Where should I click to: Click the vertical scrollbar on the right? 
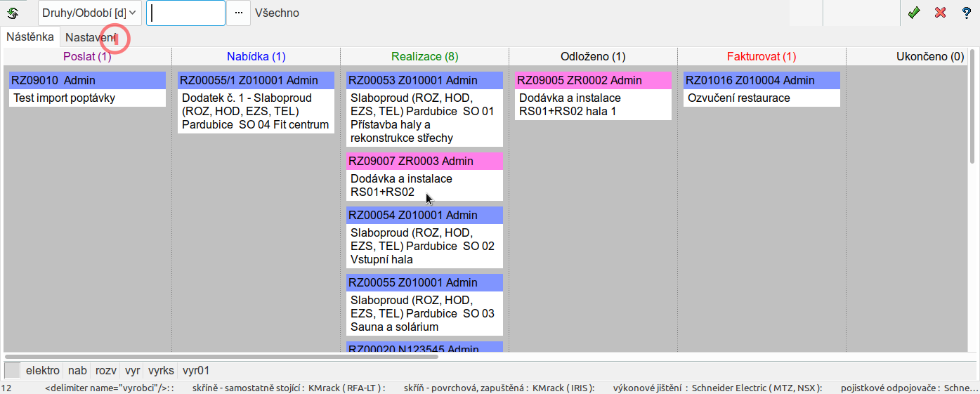(x=973, y=105)
